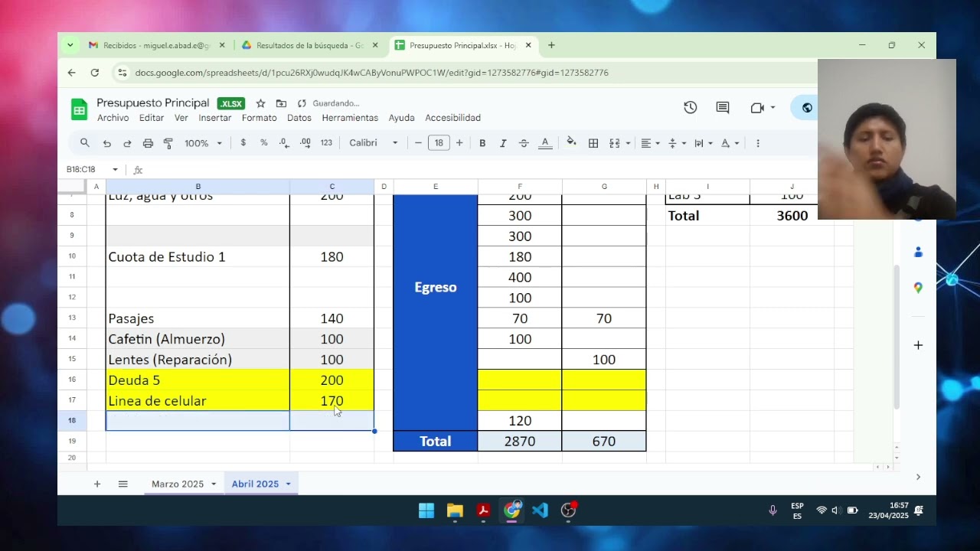Open the more toolbar options menu
Image resolution: width=980 pixels, height=551 pixels.
pos(758,143)
